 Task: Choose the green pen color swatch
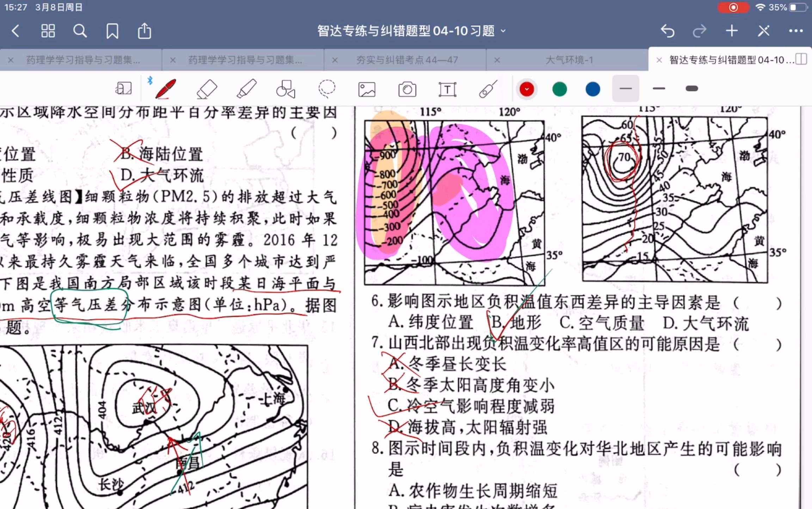(560, 89)
